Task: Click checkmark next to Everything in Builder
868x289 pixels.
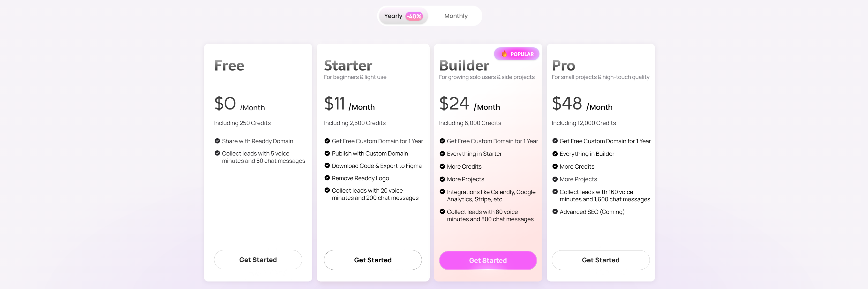Action: click(x=555, y=154)
